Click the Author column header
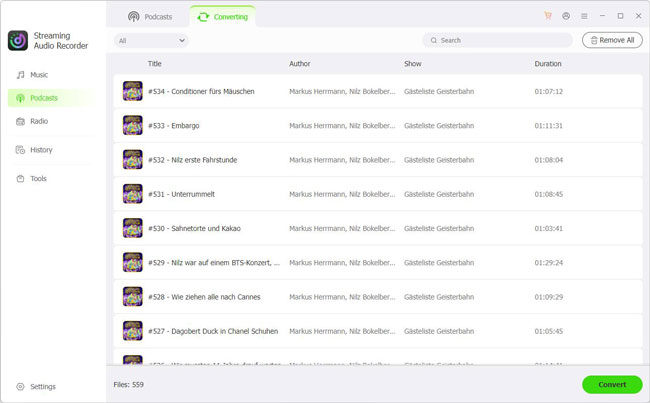Screen dimensions: 650x403 (300, 63)
